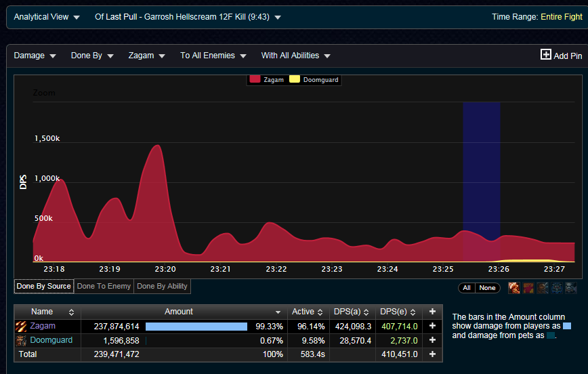Select the Done By Source tab

point(44,286)
